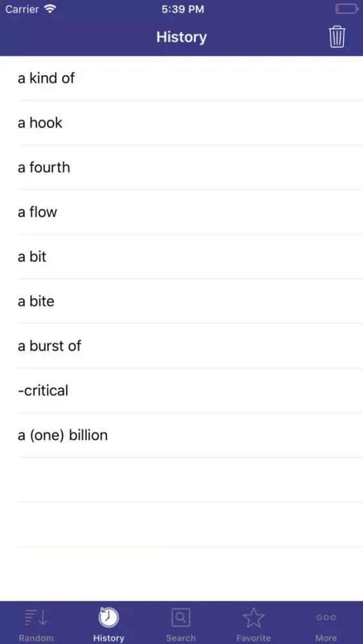Screen dimensions: 363x644
Task: Select the Favorite tab label
Action: [253, 638]
